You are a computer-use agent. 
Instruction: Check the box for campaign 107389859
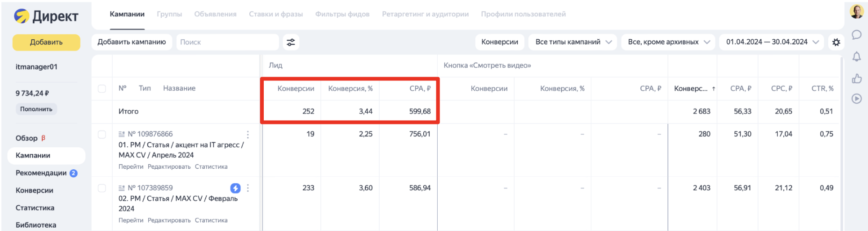(x=102, y=188)
